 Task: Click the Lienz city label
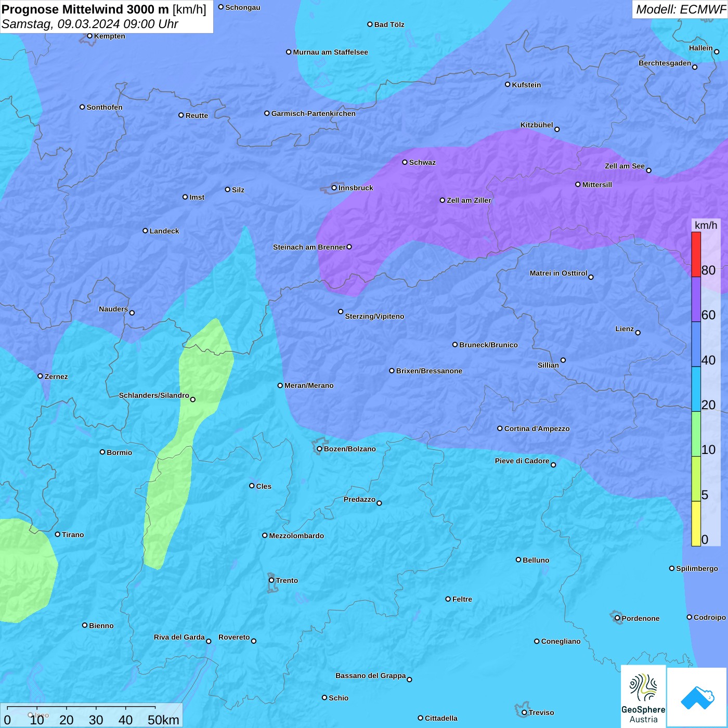point(625,329)
